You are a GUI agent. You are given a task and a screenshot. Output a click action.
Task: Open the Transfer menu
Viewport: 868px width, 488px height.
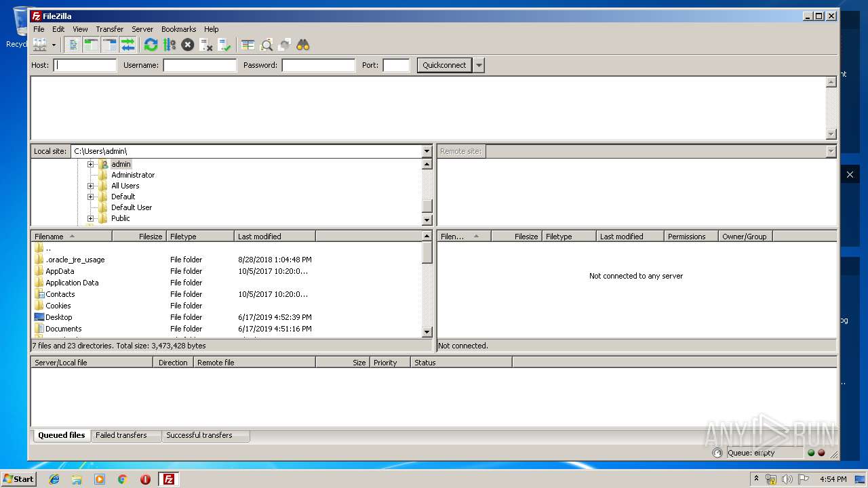point(109,29)
